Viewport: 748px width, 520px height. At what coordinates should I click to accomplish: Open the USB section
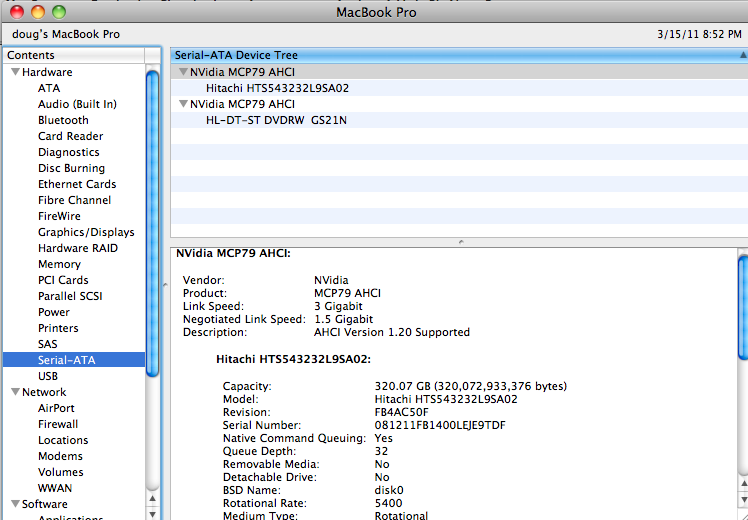pos(48,376)
